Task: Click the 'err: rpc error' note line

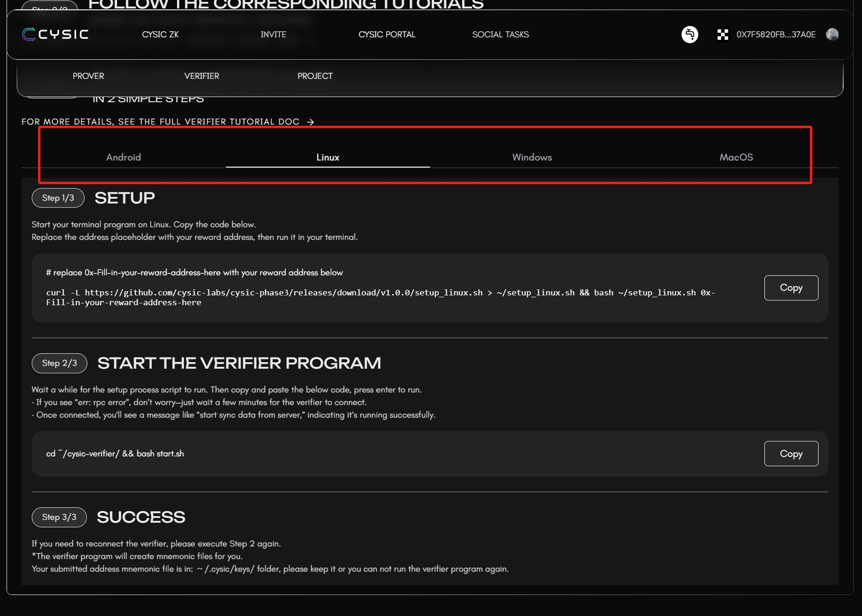Action: 199,402
